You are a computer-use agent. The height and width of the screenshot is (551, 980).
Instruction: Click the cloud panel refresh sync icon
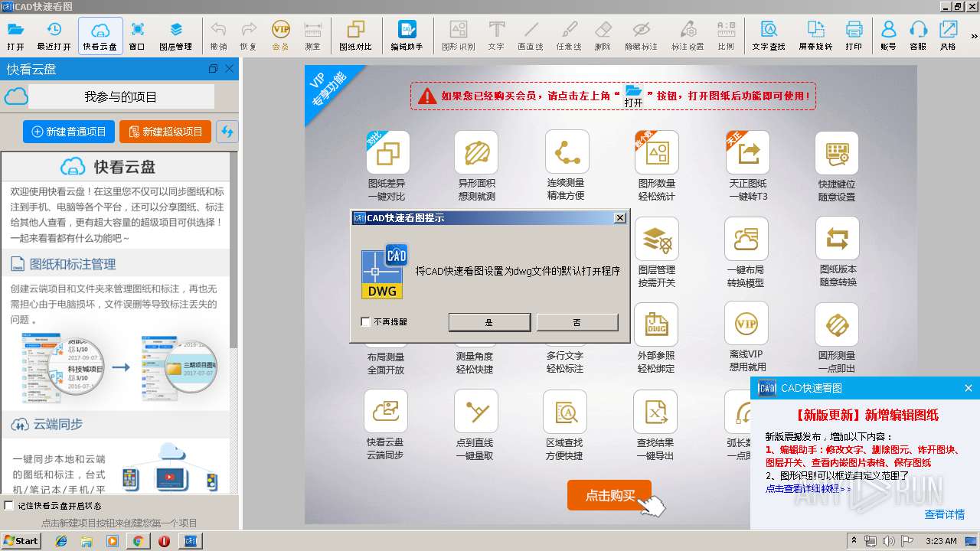227,132
